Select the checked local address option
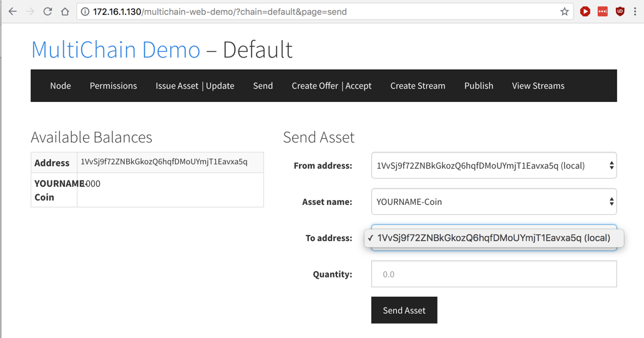Screen dimensions: 644x338 [x=494, y=238]
